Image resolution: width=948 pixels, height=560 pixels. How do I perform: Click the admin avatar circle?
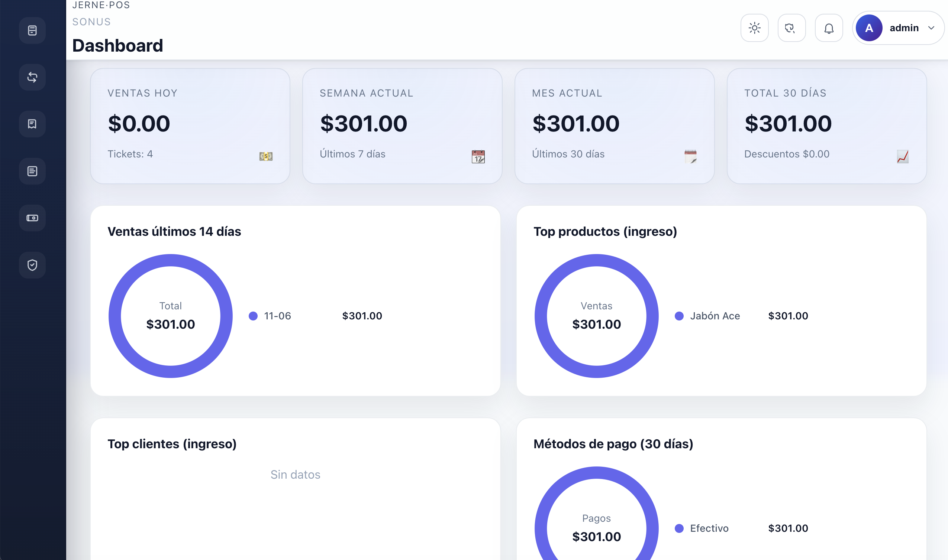(869, 28)
